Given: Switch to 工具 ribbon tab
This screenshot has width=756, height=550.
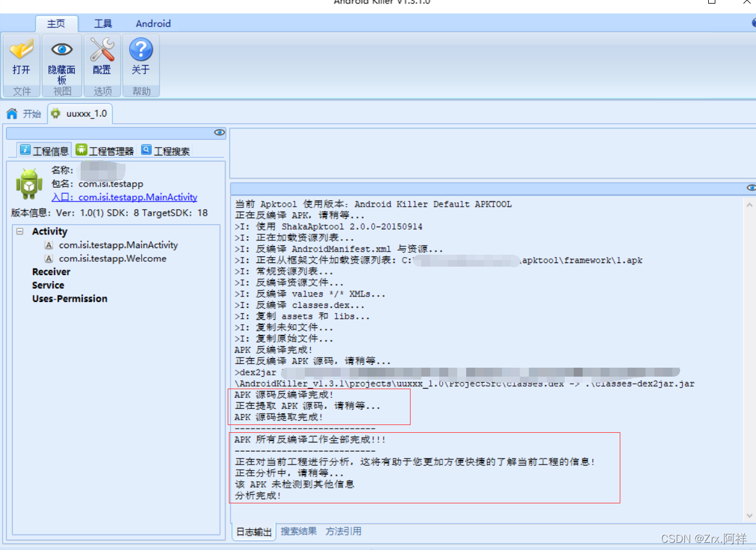Looking at the screenshot, I should 103,24.
